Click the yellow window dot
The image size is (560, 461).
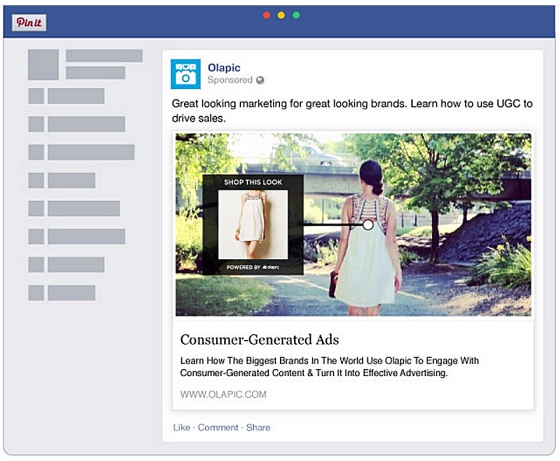tap(281, 15)
